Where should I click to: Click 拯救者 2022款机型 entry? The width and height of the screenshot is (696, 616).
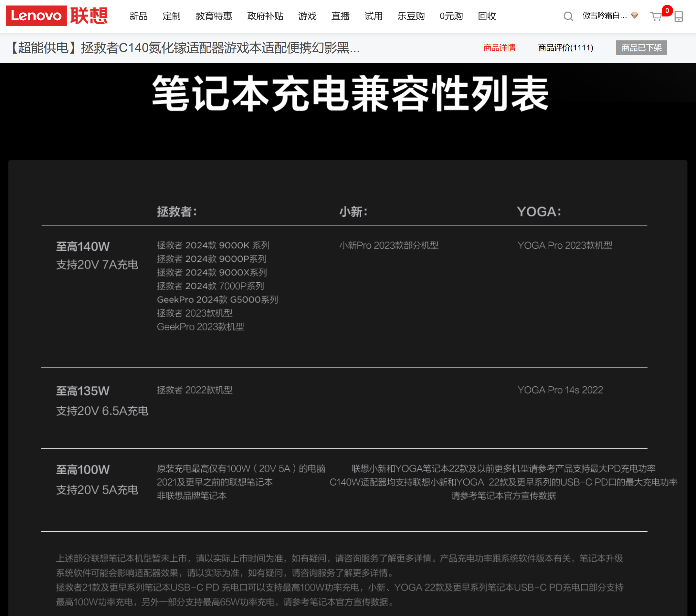point(195,390)
